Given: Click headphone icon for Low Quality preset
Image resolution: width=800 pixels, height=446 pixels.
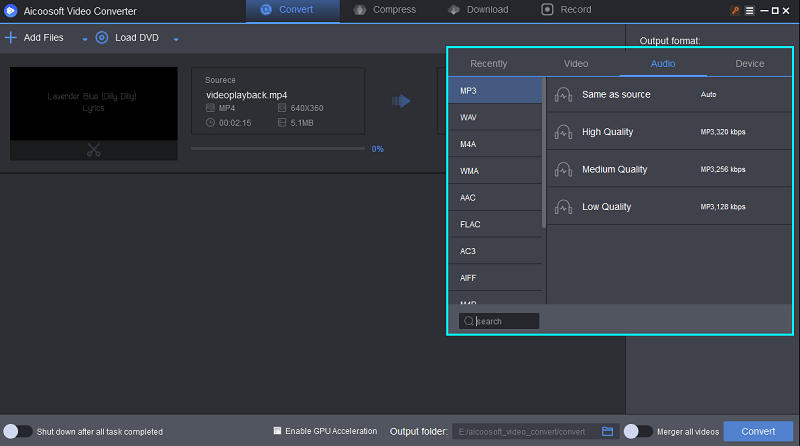Looking at the screenshot, I should [563, 207].
